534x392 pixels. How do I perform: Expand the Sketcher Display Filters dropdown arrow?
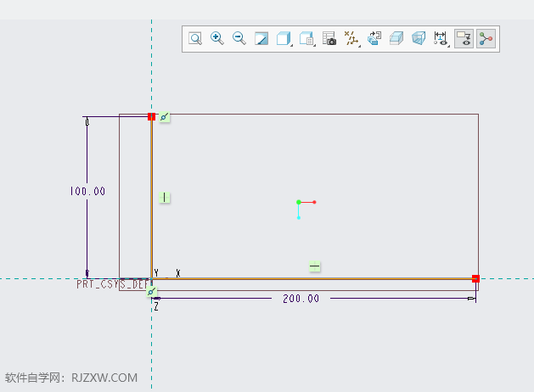pos(448,45)
